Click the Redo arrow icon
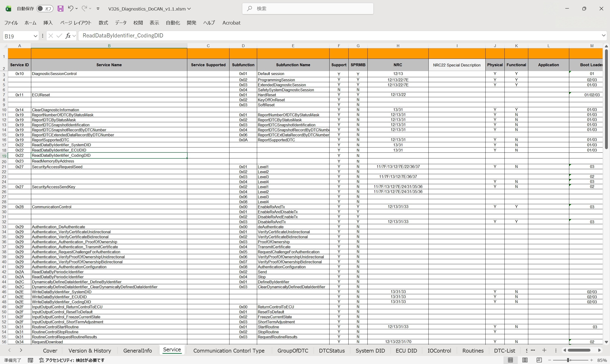The image size is (610, 364). 84,9
